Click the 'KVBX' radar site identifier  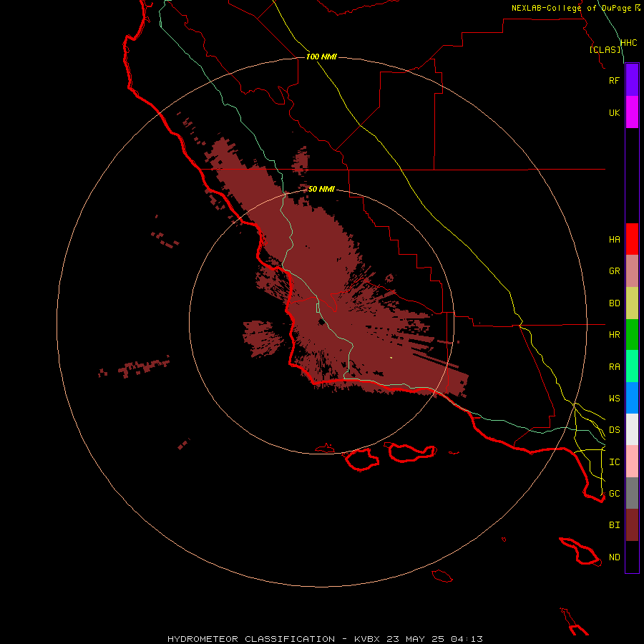click(x=367, y=639)
